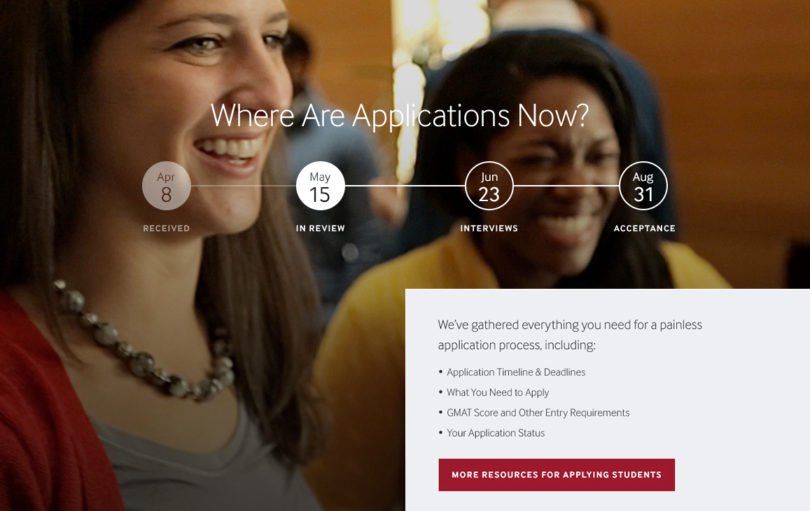
Task: Click the bullet before Your Application Status
Action: tap(441, 432)
